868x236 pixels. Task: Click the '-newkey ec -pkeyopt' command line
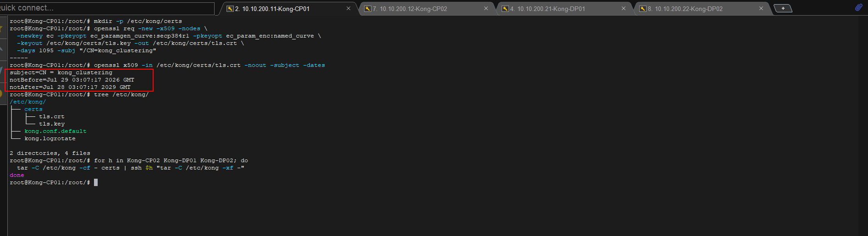click(x=169, y=36)
